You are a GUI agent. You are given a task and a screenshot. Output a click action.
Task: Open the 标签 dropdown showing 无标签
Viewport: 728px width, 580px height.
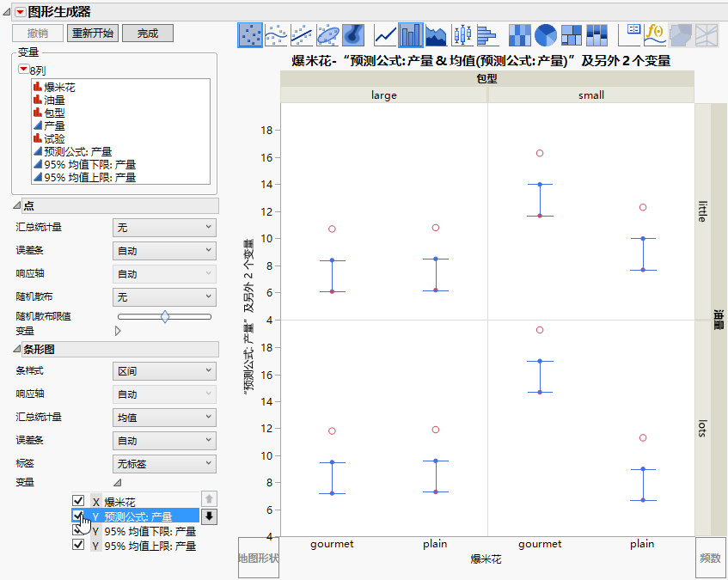click(x=164, y=464)
